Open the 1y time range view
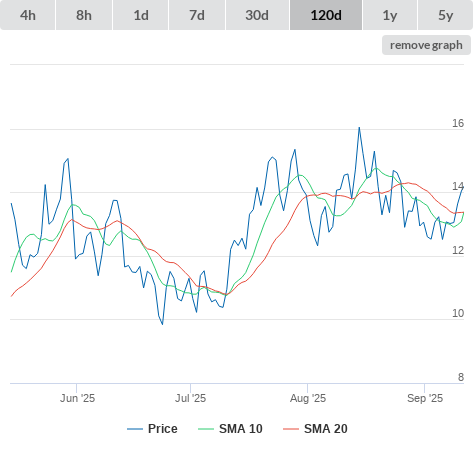Screen dimensions: 474x455 click(x=390, y=15)
